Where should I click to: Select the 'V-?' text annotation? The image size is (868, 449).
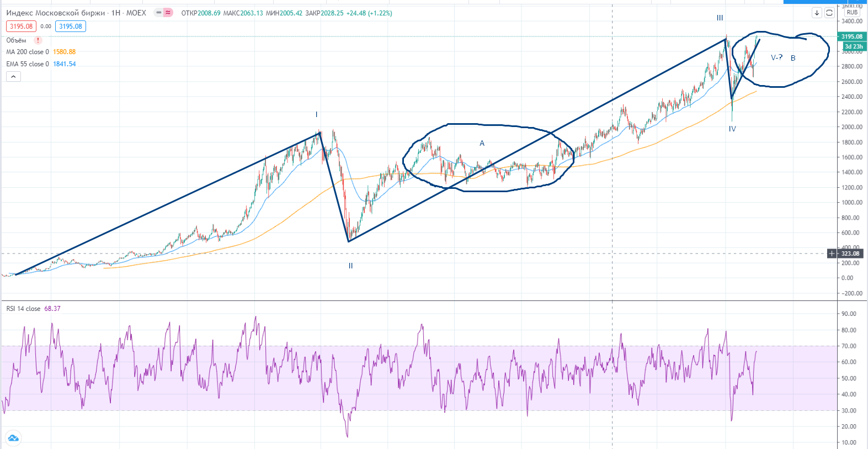pyautogui.click(x=776, y=57)
